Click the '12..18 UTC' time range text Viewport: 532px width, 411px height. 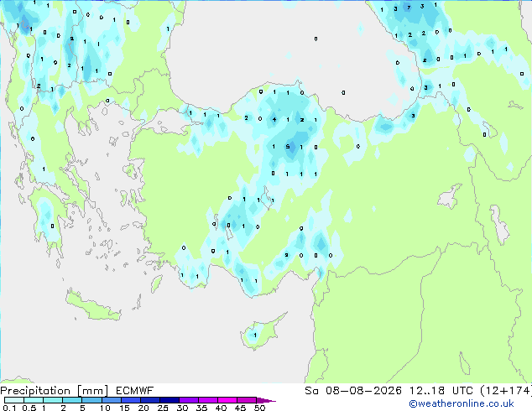tap(441, 391)
